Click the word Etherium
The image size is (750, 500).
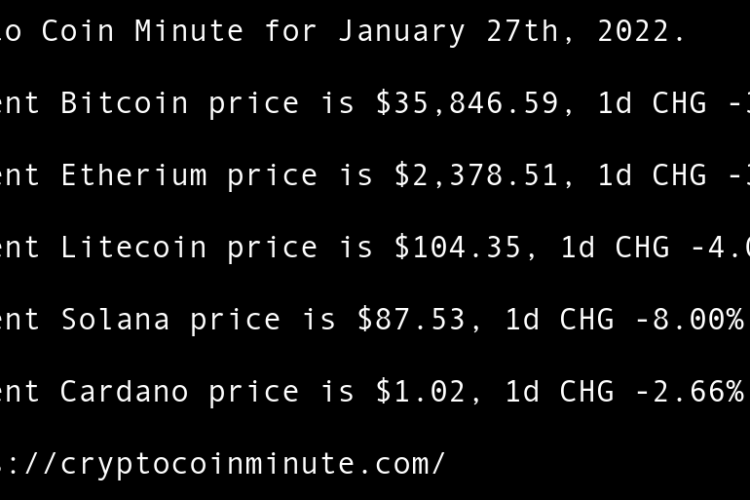(x=134, y=175)
